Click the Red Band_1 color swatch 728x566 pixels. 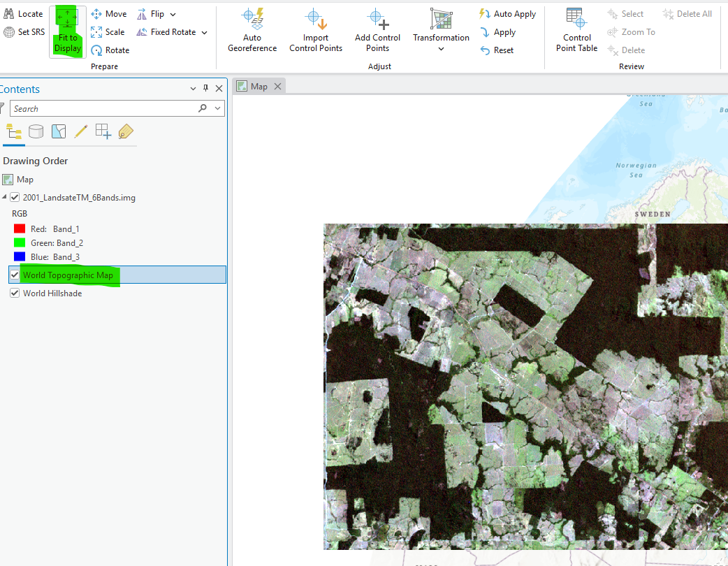[17, 228]
